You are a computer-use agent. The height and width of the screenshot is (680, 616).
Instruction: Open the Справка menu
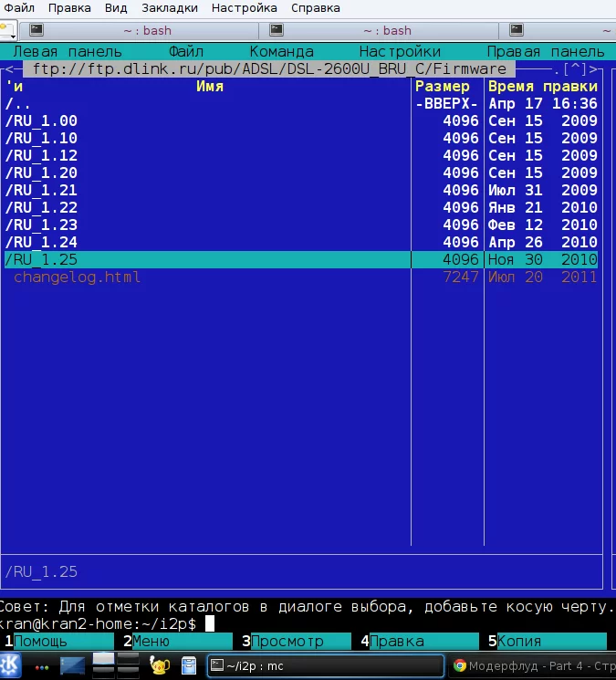(x=315, y=8)
